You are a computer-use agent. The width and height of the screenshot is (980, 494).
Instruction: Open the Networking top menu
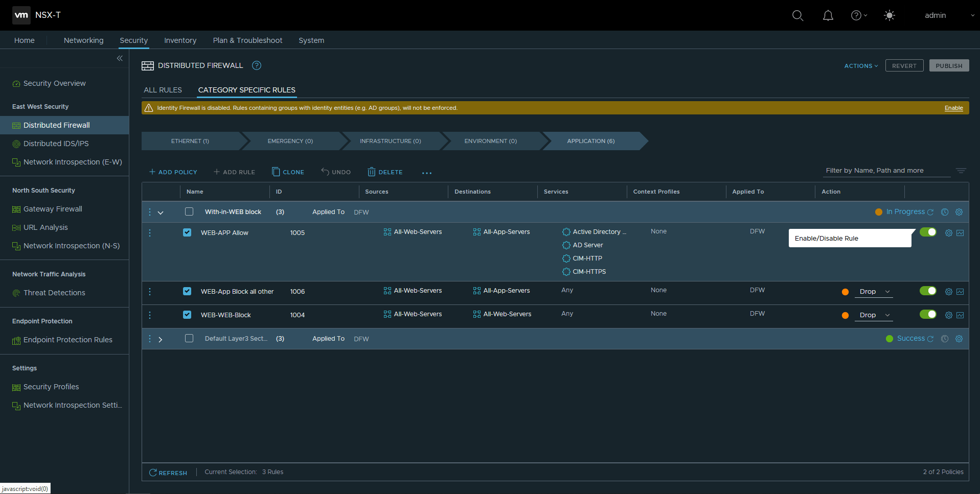(84, 40)
